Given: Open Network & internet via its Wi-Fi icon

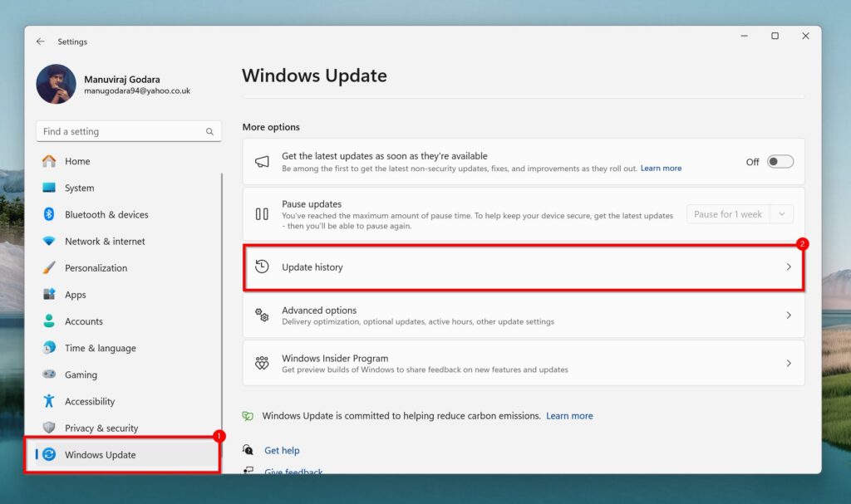Looking at the screenshot, I should [49, 242].
